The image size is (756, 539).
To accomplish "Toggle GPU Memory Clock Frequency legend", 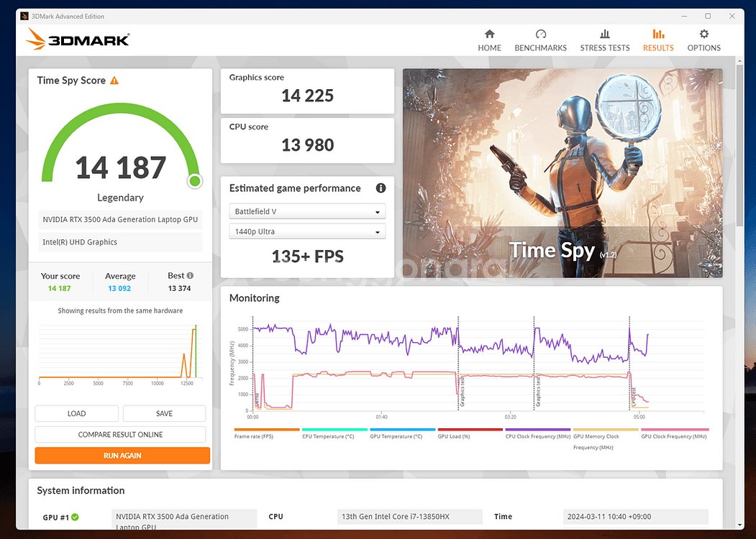I will (x=606, y=439).
